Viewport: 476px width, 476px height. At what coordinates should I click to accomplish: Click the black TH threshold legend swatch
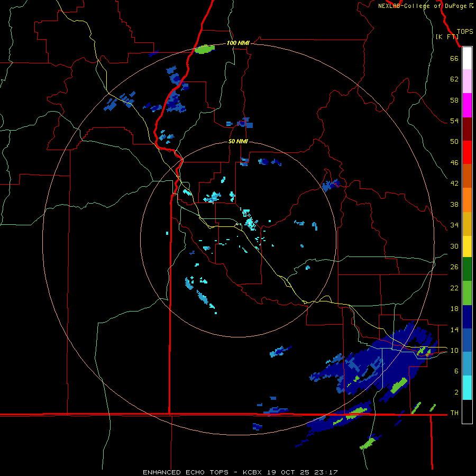tap(467, 411)
